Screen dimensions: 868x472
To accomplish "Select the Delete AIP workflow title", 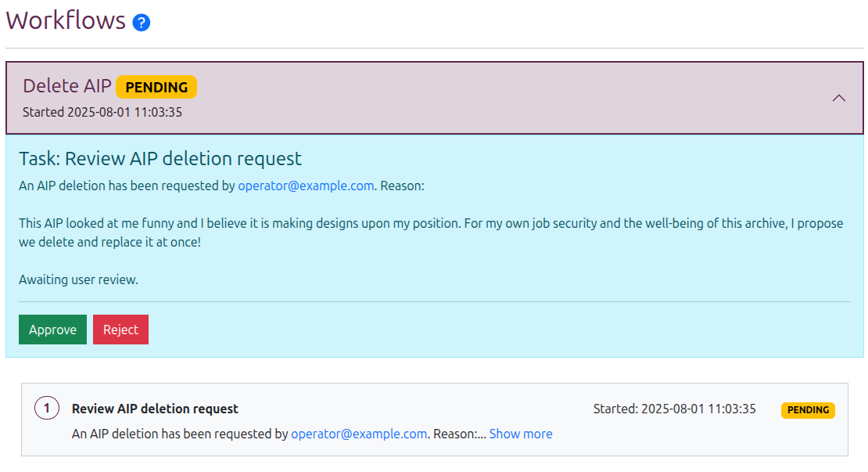I will [x=67, y=86].
